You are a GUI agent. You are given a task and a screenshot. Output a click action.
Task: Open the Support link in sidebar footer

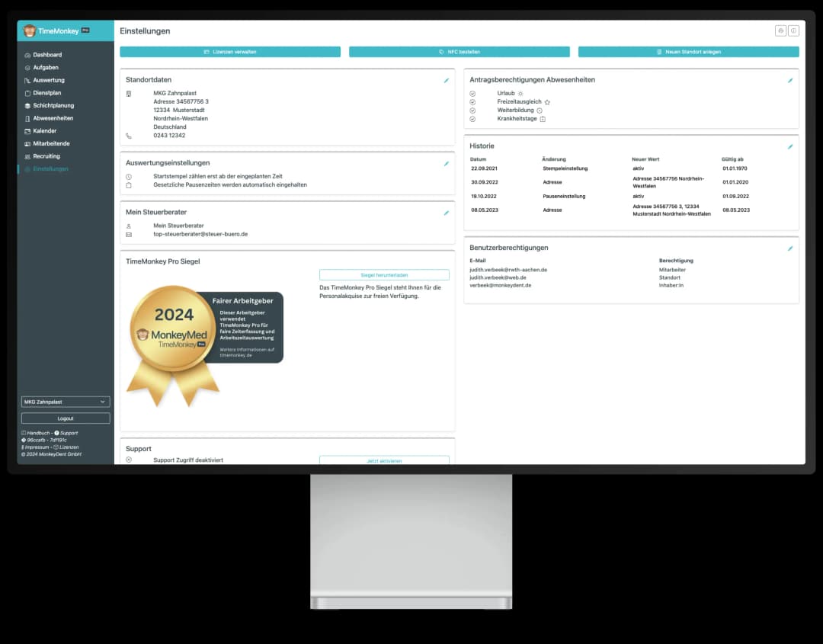click(66, 433)
